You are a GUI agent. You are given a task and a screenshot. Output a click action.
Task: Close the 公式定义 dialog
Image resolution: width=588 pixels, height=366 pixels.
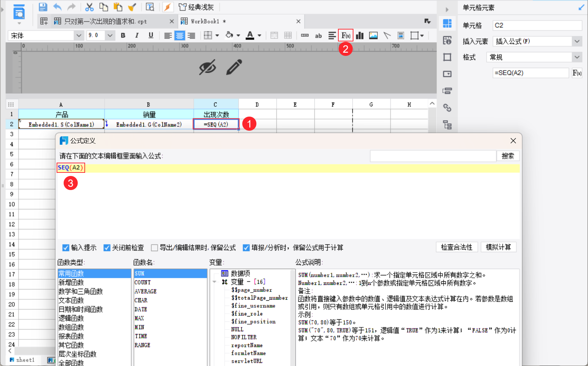pos(513,141)
